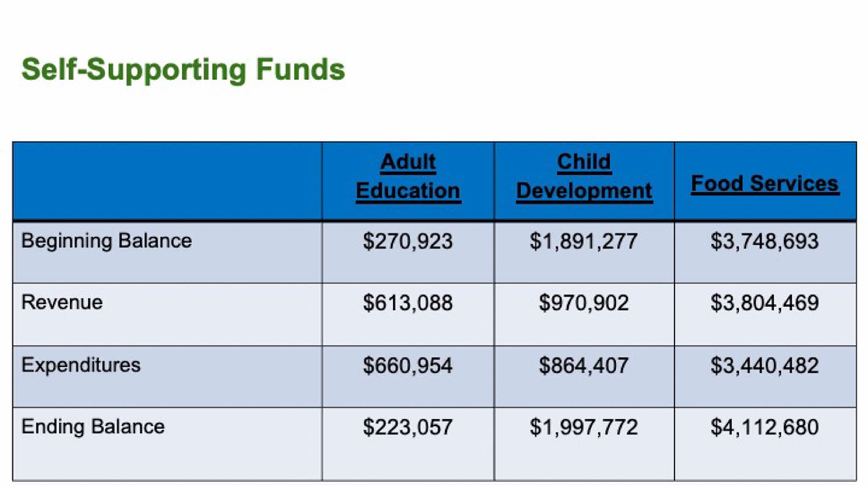868x489 pixels.
Task: Select the Expenditures row label
Action: pyautogui.click(x=81, y=365)
